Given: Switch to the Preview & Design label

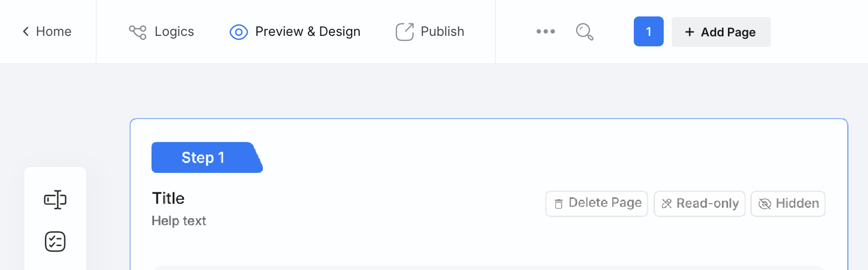Looking at the screenshot, I should tap(307, 31).
